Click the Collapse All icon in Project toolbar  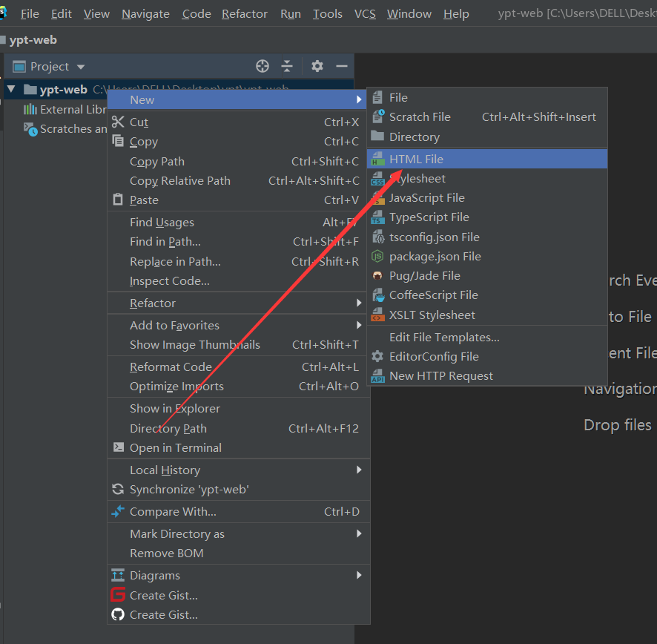[287, 66]
